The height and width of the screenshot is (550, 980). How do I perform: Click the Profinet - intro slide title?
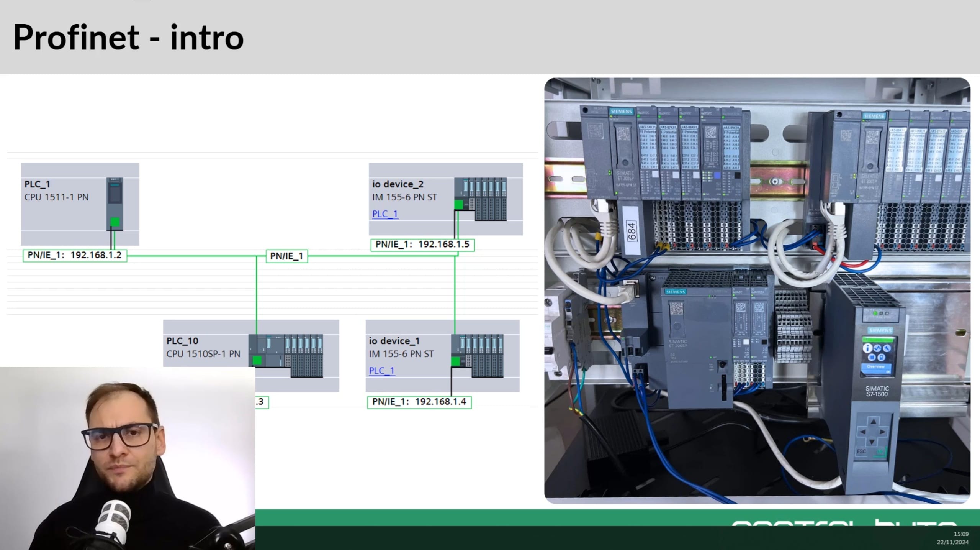[128, 38]
